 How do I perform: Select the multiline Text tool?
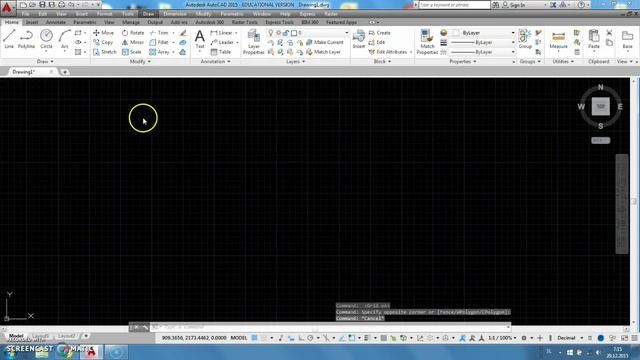pyautogui.click(x=200, y=39)
